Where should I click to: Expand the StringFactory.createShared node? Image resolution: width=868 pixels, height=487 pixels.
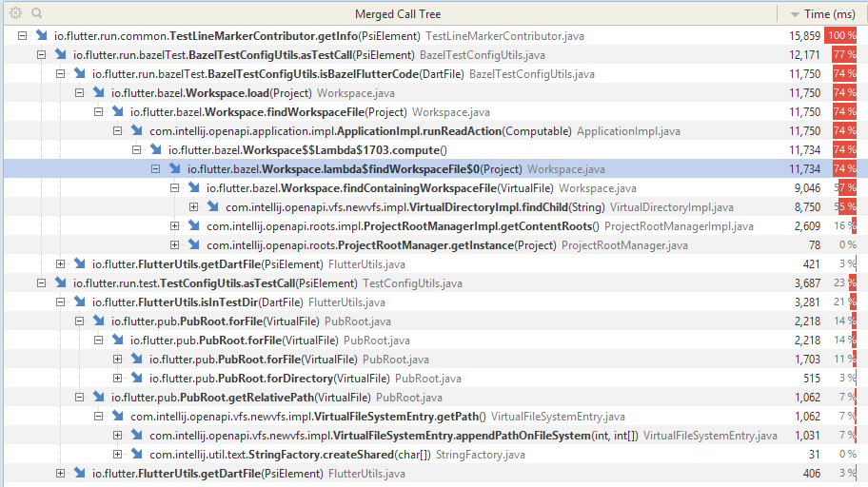click(117, 455)
